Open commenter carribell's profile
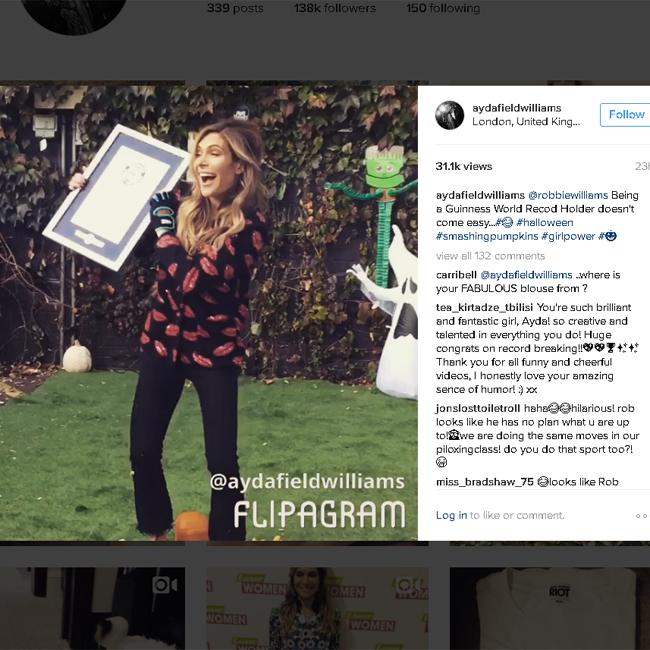Image resolution: width=650 pixels, height=650 pixels. [456, 275]
